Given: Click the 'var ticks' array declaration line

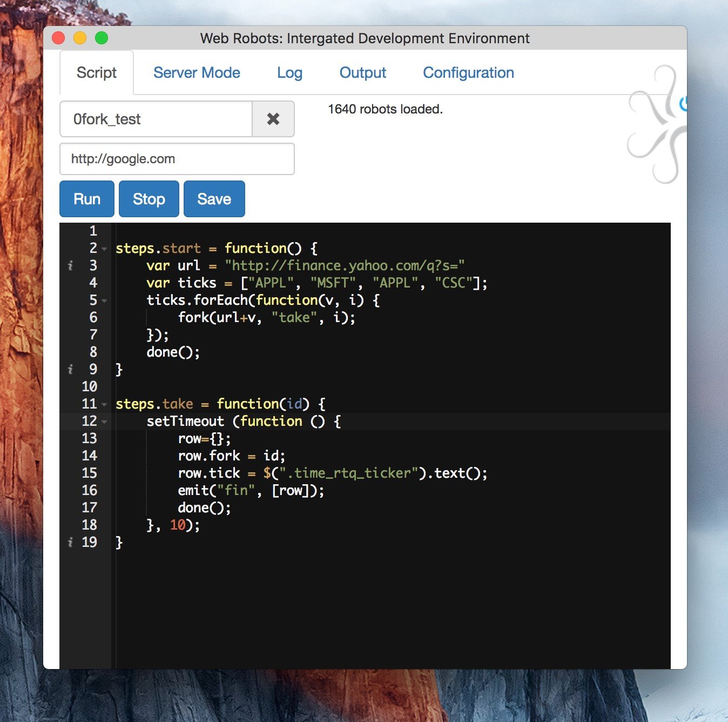Looking at the screenshot, I should (317, 283).
